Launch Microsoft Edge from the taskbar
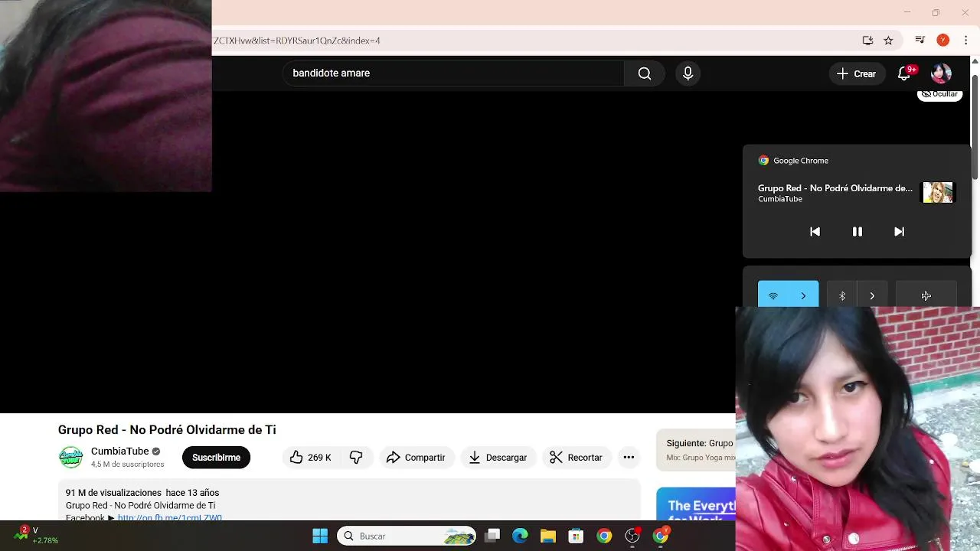 pyautogui.click(x=520, y=536)
